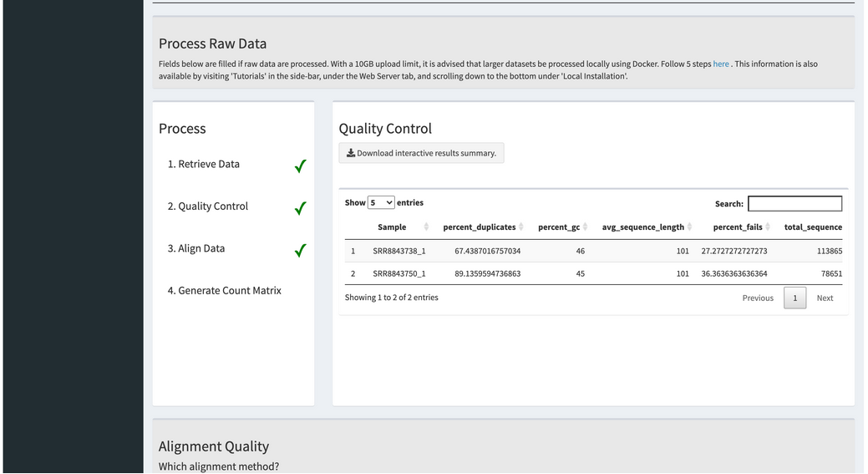This screenshot has width=868, height=474.
Task: Sort by percent_duplicates using its sort arrows
Action: point(521,227)
